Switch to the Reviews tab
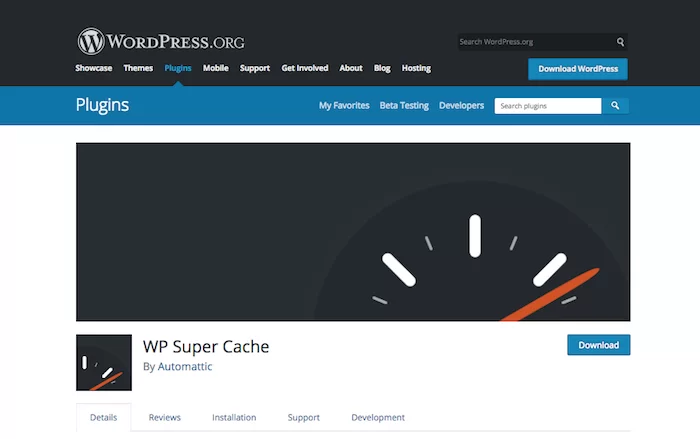The width and height of the screenshot is (700, 439). (164, 417)
